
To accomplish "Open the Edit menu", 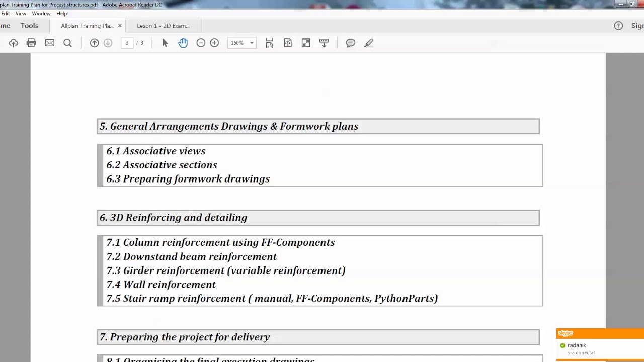I will point(5,14).
